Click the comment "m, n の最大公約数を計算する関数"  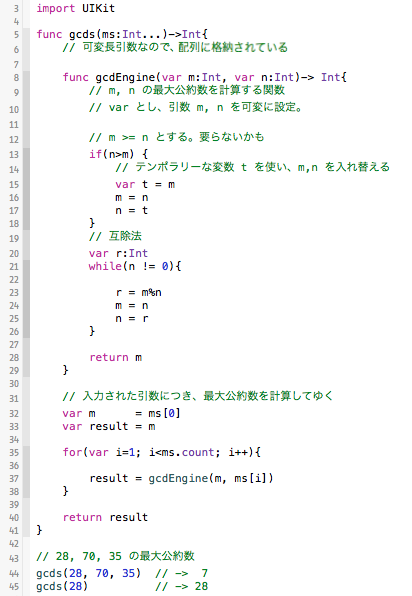click(x=187, y=90)
